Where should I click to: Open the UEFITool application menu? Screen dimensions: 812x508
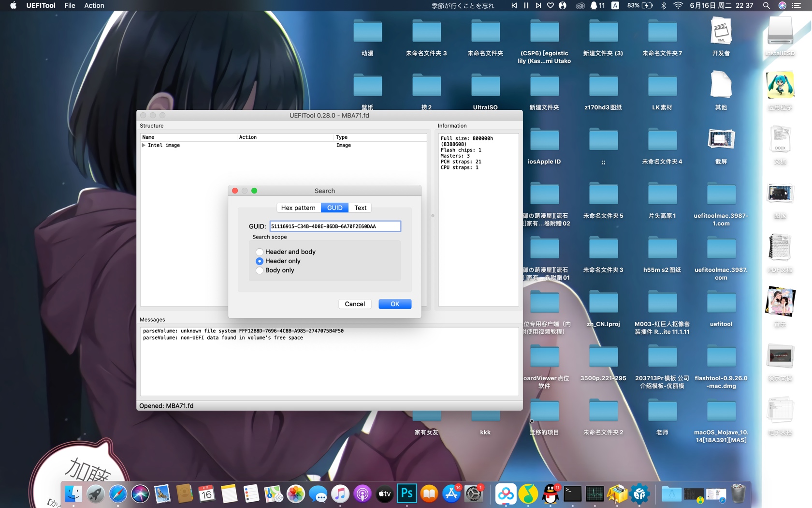click(41, 5)
